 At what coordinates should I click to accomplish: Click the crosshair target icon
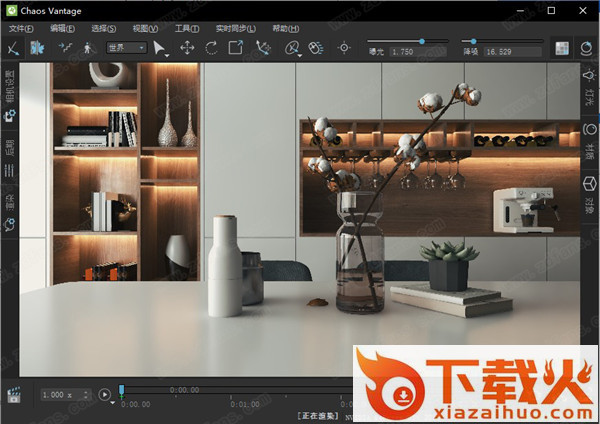click(x=344, y=48)
